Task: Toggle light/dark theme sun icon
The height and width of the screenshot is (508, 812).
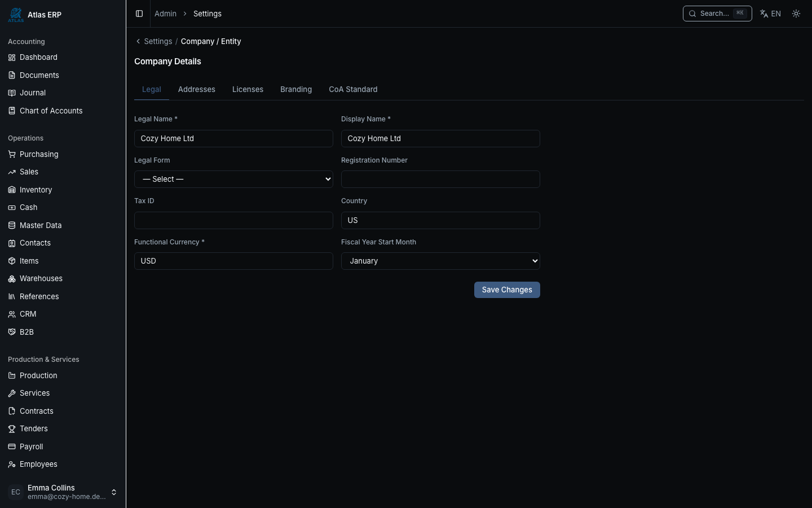Action: tap(796, 14)
